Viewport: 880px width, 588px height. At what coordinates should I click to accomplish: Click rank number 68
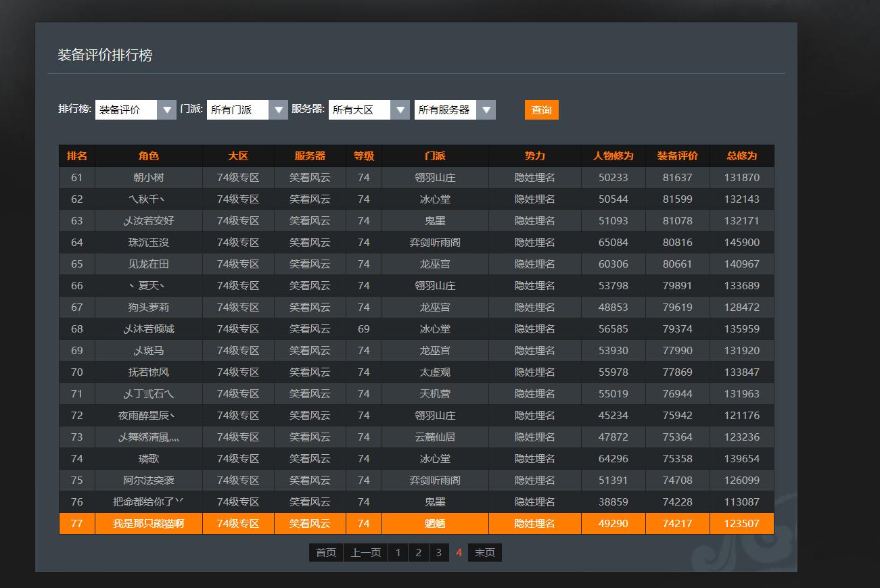pos(77,329)
